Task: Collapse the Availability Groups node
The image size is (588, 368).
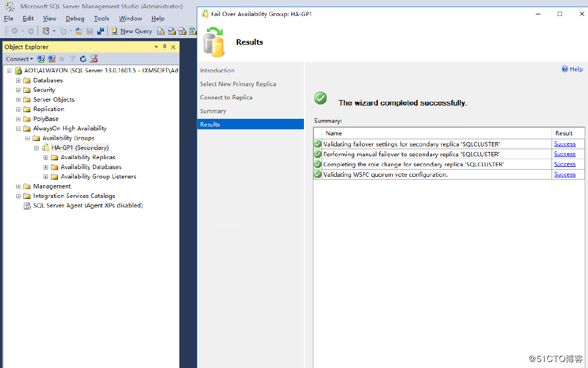Action: [x=28, y=138]
